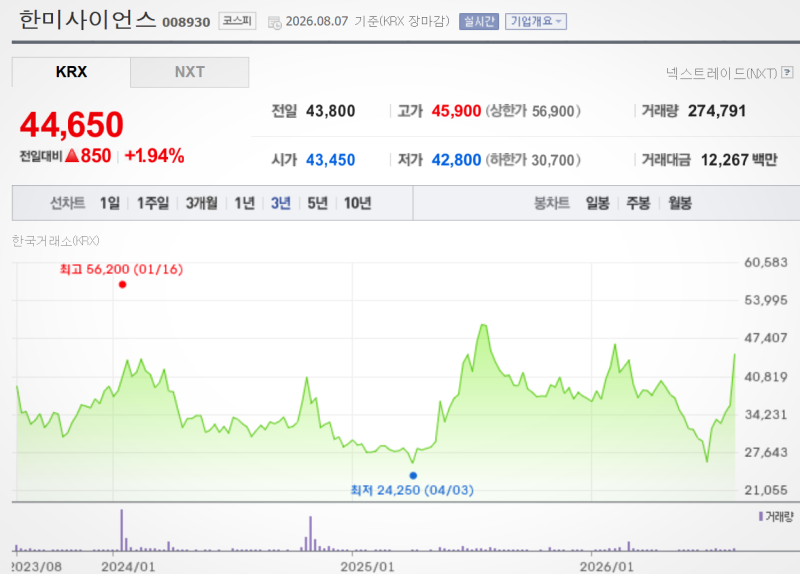Click the 코스피 market badge
This screenshot has height=574, width=800.
tap(237, 21)
